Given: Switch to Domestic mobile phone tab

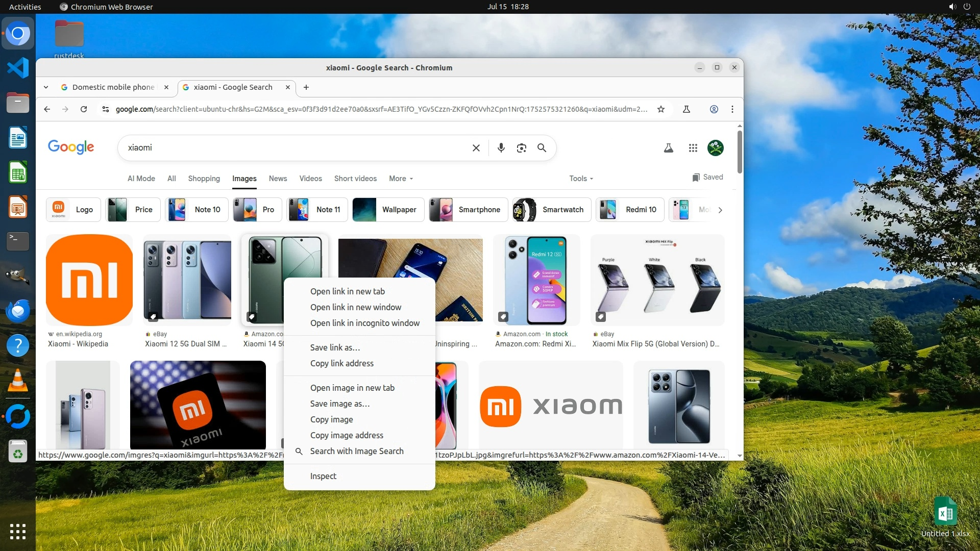Looking at the screenshot, I should [113, 87].
